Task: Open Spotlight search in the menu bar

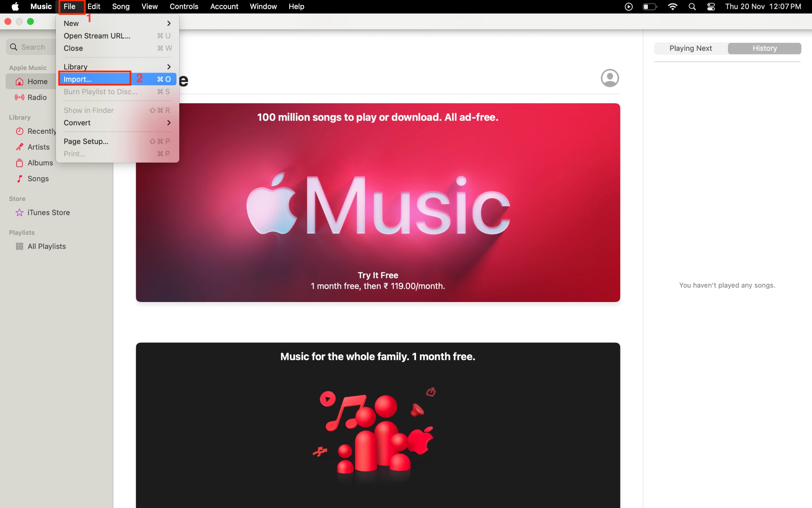Action: pos(692,6)
